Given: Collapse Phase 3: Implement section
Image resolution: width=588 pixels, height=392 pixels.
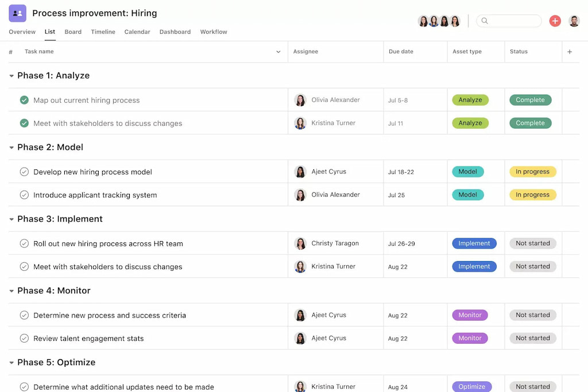Looking at the screenshot, I should pos(10,219).
